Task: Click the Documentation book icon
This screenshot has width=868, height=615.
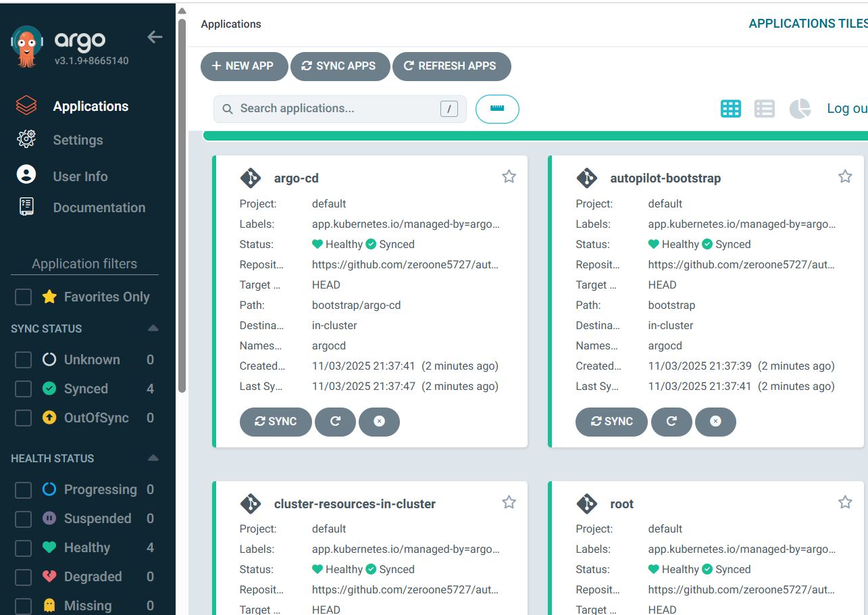Action: point(26,206)
